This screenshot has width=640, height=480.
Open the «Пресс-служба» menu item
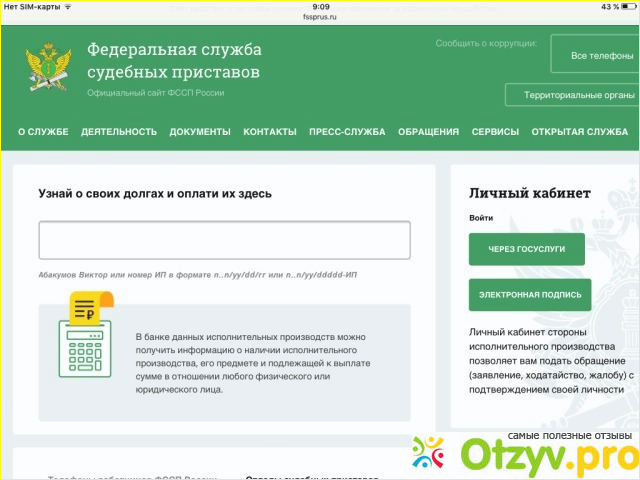point(347,132)
